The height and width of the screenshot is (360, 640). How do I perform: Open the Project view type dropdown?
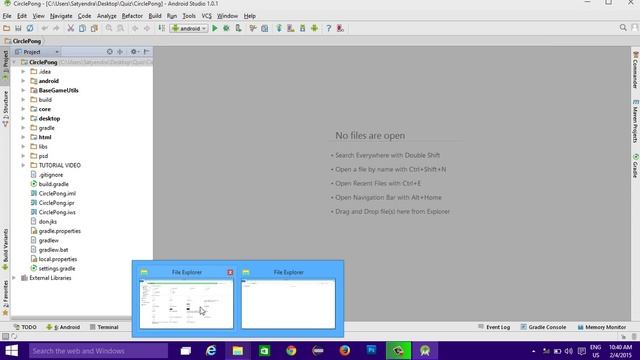tap(37, 52)
